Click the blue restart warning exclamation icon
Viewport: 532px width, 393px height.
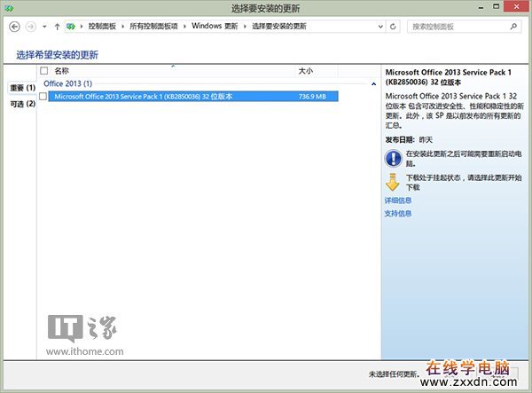coord(393,158)
